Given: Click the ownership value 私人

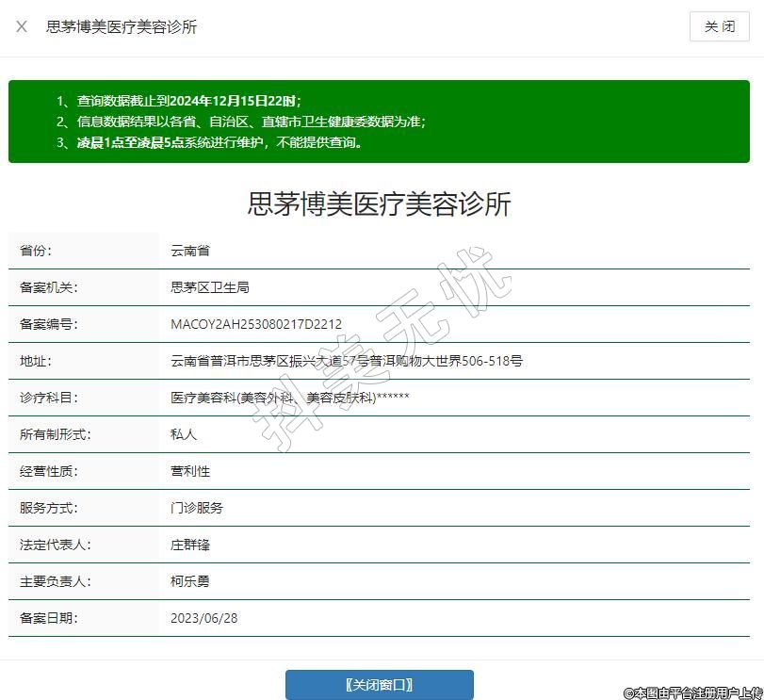Looking at the screenshot, I should pyautogui.click(x=184, y=434).
